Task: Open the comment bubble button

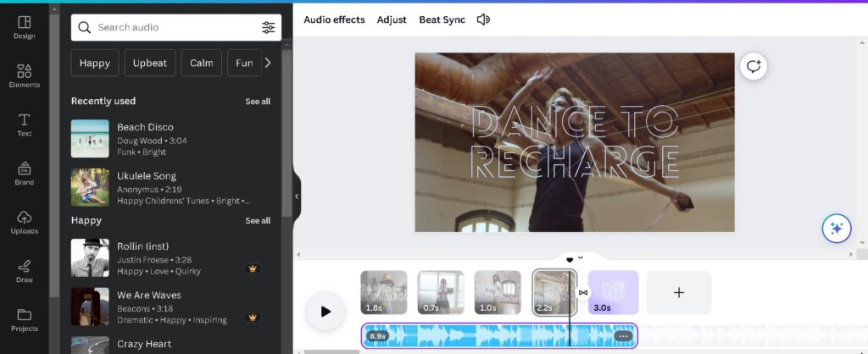Action: point(754,66)
